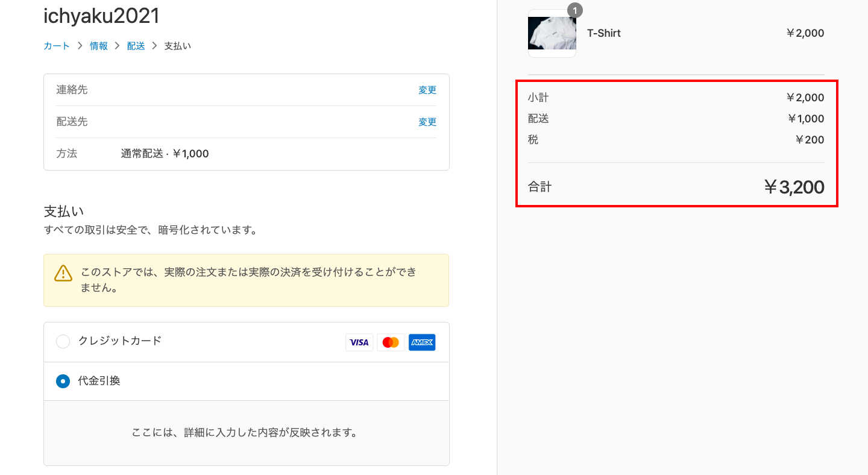This screenshot has height=475, width=868.
Task: Click 変更 next to 連絡先
Action: coord(427,90)
